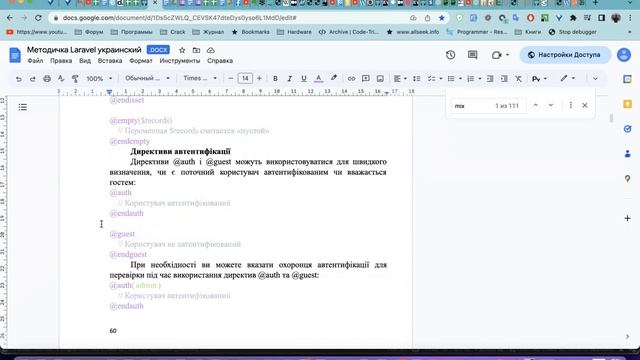Image resolution: width=640 pixels, height=360 pixels.
Task: Insert an image from toolbar
Action: coord(380,78)
